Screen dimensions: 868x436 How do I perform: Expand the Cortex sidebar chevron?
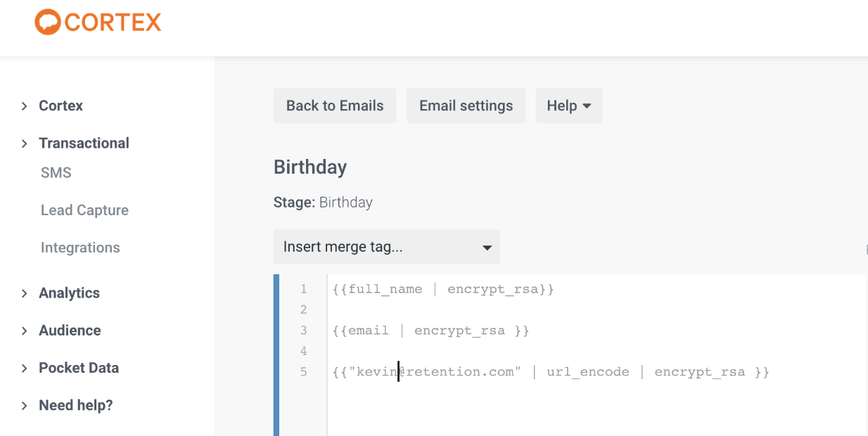(24, 106)
